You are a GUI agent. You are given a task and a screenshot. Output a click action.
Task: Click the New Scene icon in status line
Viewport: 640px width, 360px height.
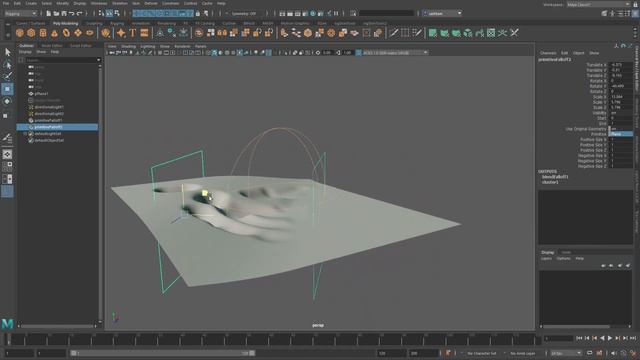(49, 13)
